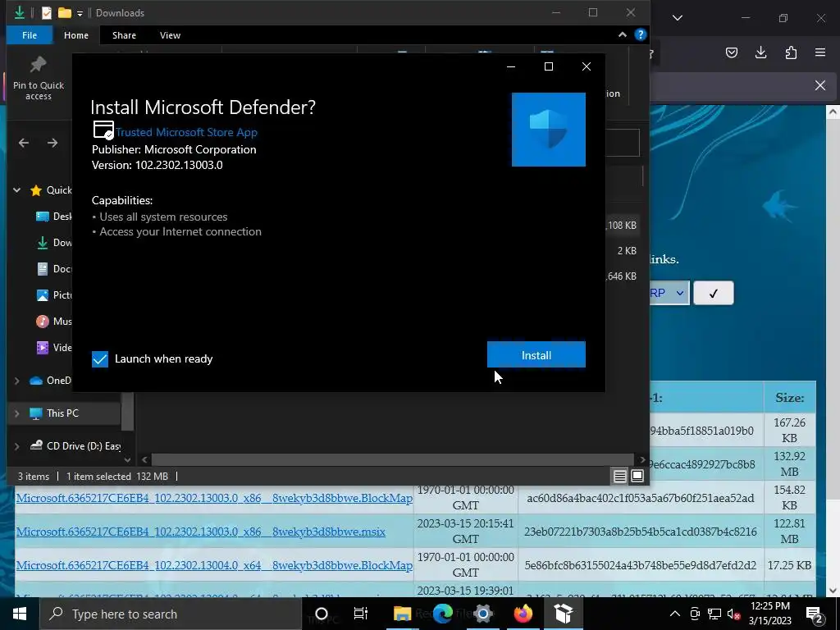Open the File menu in Downloads window
Image resolution: width=840 pixels, height=630 pixels.
30,35
